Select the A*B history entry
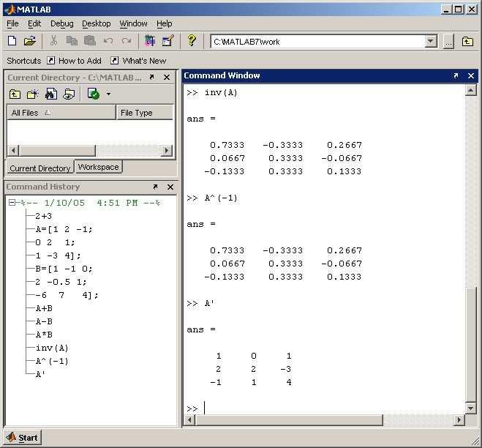The height and width of the screenshot is (448, 482). tap(44, 335)
